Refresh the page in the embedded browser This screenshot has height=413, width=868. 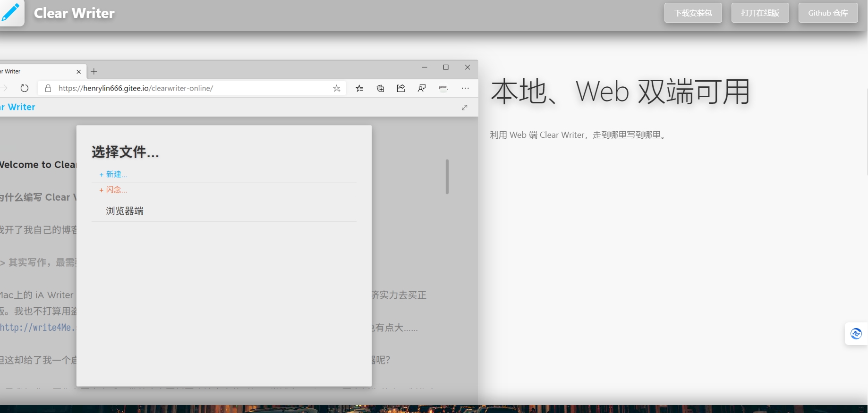tap(25, 88)
